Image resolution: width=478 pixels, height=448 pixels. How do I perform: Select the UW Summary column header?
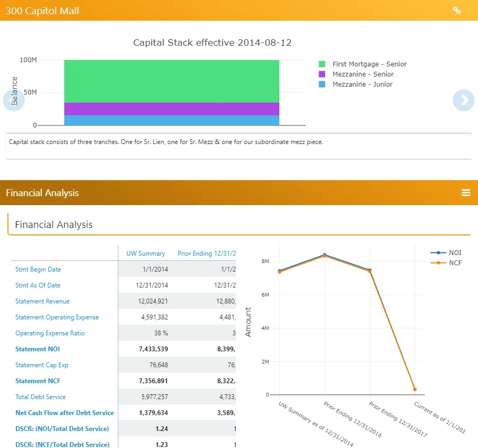146,253
